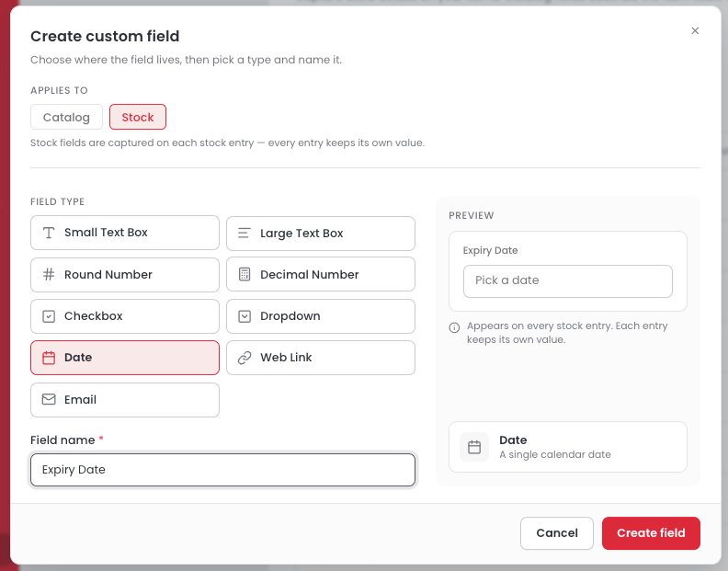
Task: Click the Create custom field heading
Action: [105, 36]
